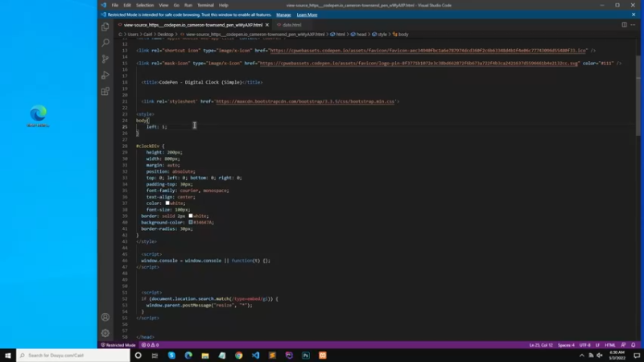Open the XAMPP icon in taskbar

[x=323, y=356]
